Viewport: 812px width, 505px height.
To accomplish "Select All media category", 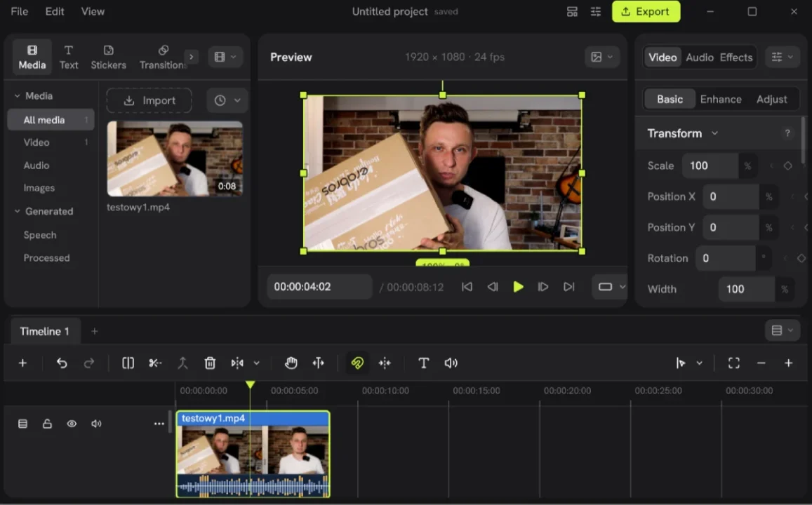I will [51, 119].
